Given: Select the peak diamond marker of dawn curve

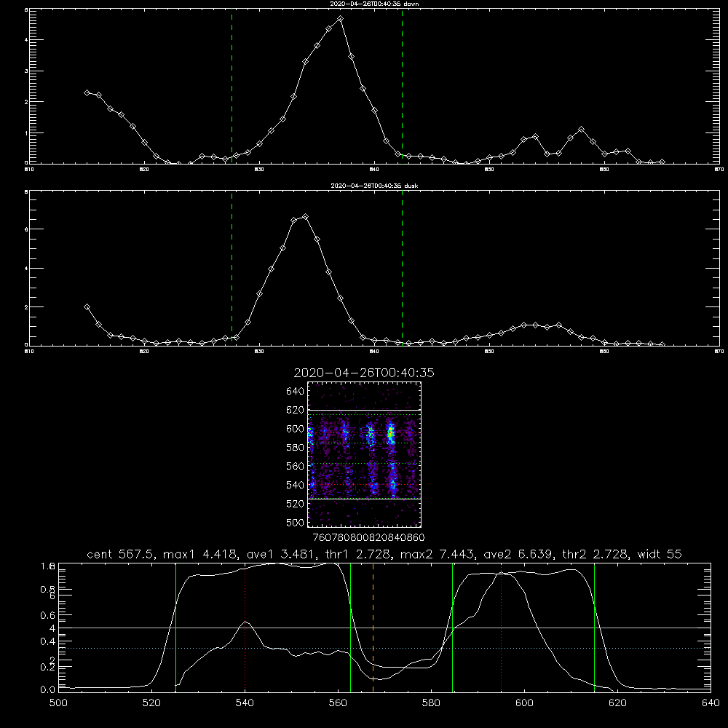Looking at the screenshot, I should [340, 19].
